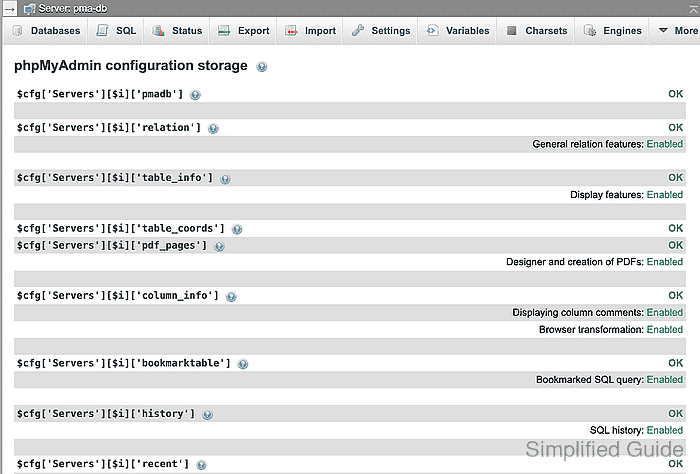The width and height of the screenshot is (700, 474).
Task: Click the Settings wrench icon
Action: click(358, 30)
